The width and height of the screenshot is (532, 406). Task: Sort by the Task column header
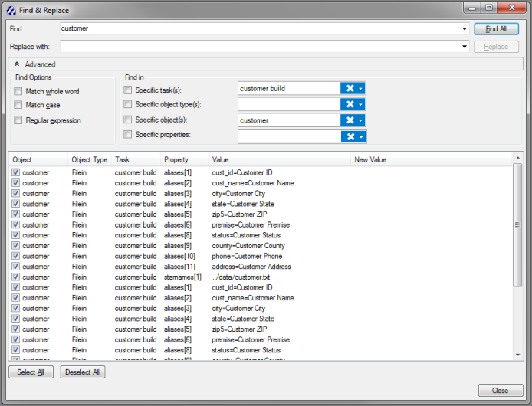point(136,160)
